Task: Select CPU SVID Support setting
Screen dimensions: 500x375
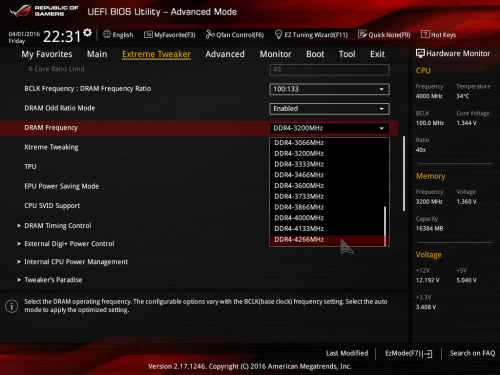Action: point(52,206)
